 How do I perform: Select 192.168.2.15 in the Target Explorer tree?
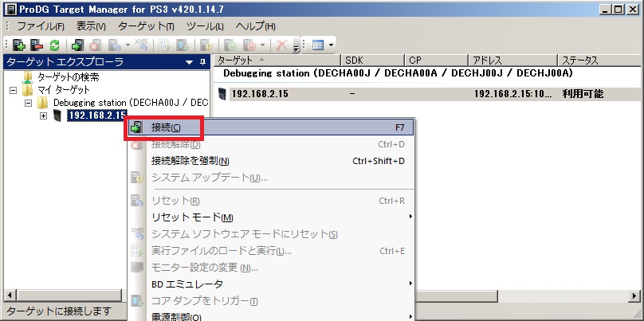pyautogui.click(x=98, y=115)
